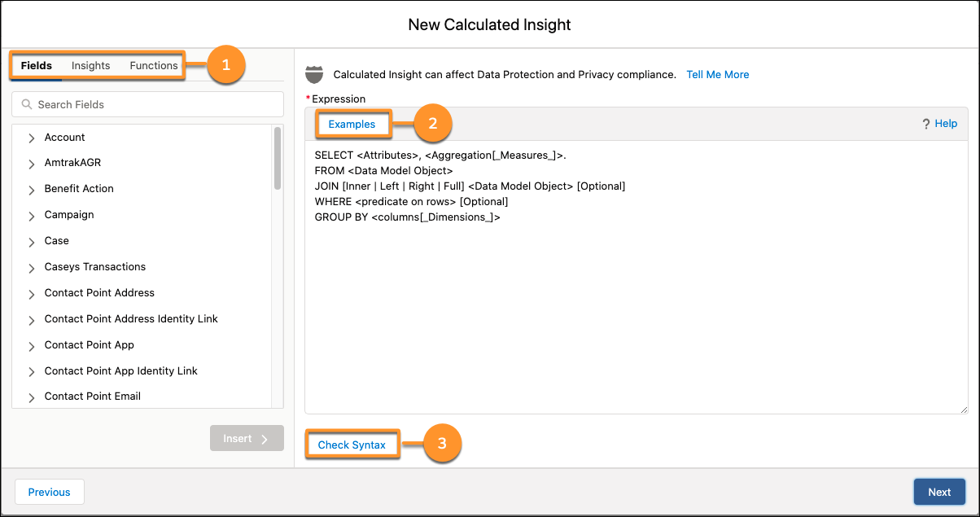Image resolution: width=980 pixels, height=517 pixels.
Task: Go back with the Previous button
Action: point(50,492)
